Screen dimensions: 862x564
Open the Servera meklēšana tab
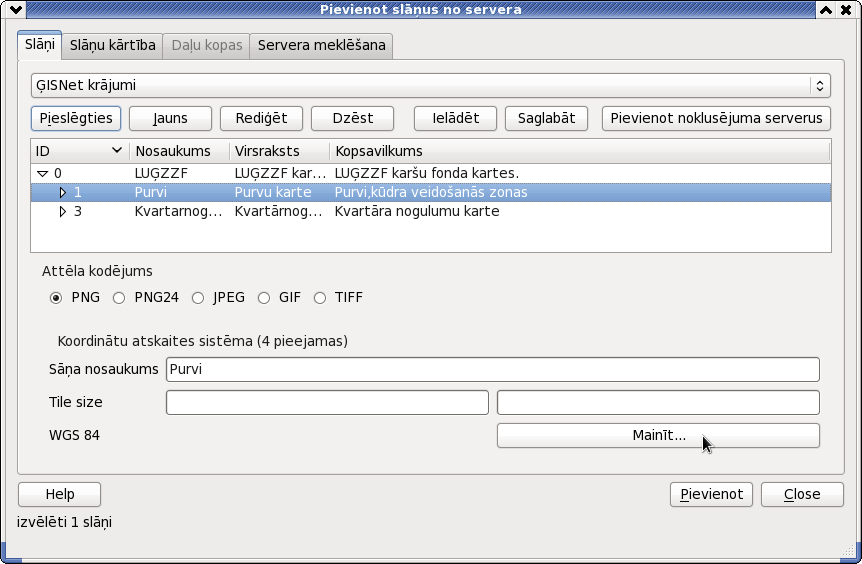point(322,45)
